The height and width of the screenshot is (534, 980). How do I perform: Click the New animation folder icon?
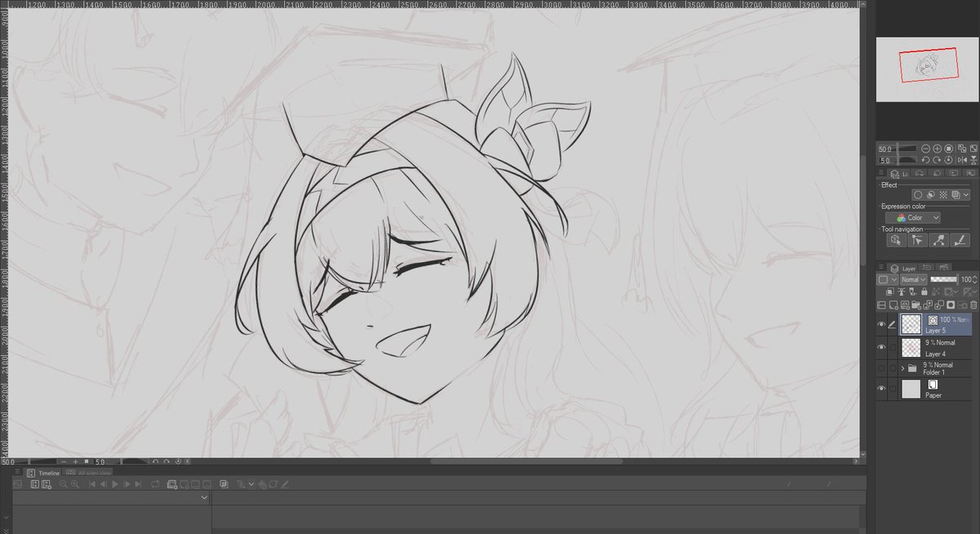[172, 484]
